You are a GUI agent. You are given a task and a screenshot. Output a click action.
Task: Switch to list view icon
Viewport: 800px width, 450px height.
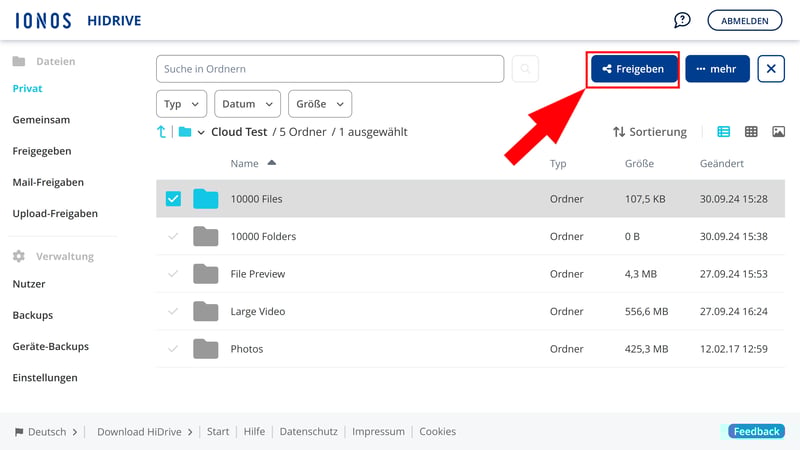724,132
